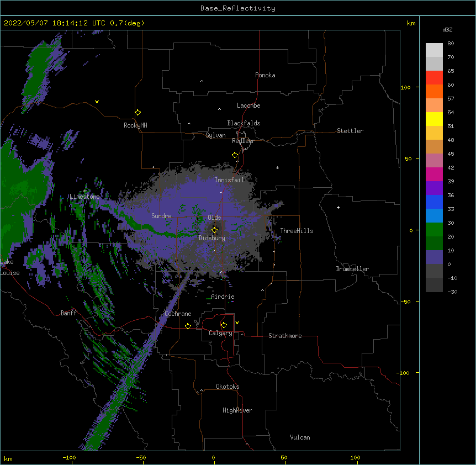Click the white asterisk east of Innisfail
The image size is (476, 465).
[277, 167]
